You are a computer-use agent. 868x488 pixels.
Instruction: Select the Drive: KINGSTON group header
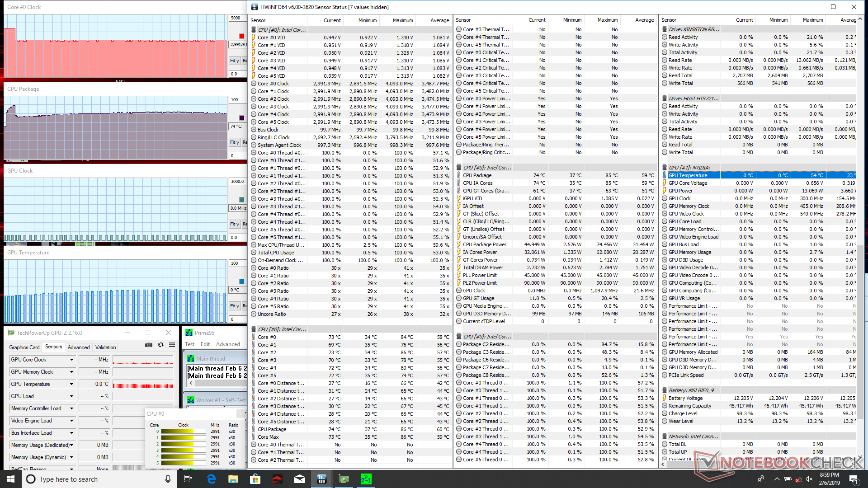pos(758,29)
